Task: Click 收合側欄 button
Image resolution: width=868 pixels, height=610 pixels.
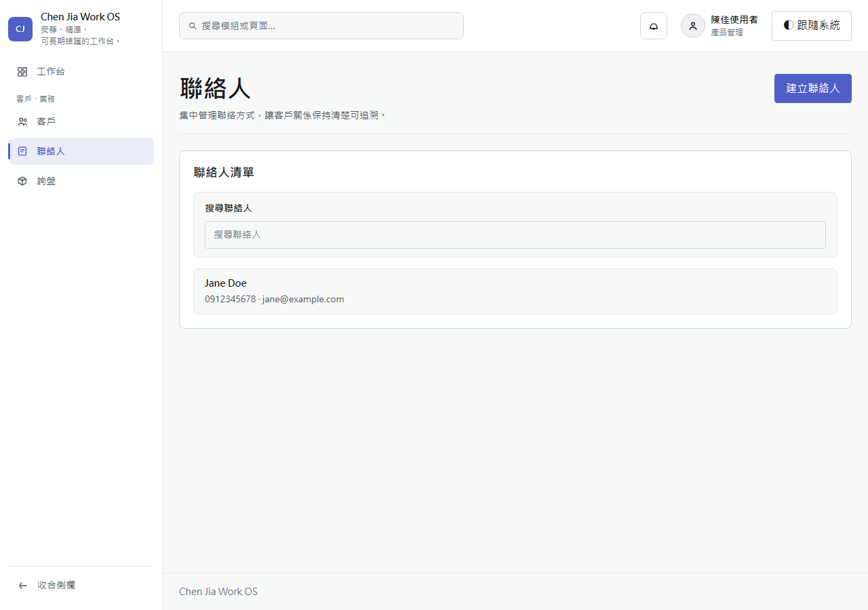Action: [x=81, y=586]
